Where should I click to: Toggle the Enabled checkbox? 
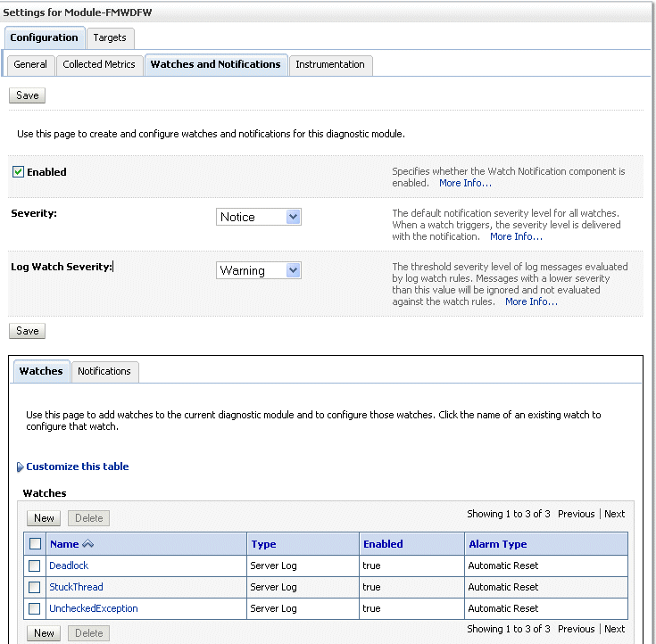coord(18,172)
